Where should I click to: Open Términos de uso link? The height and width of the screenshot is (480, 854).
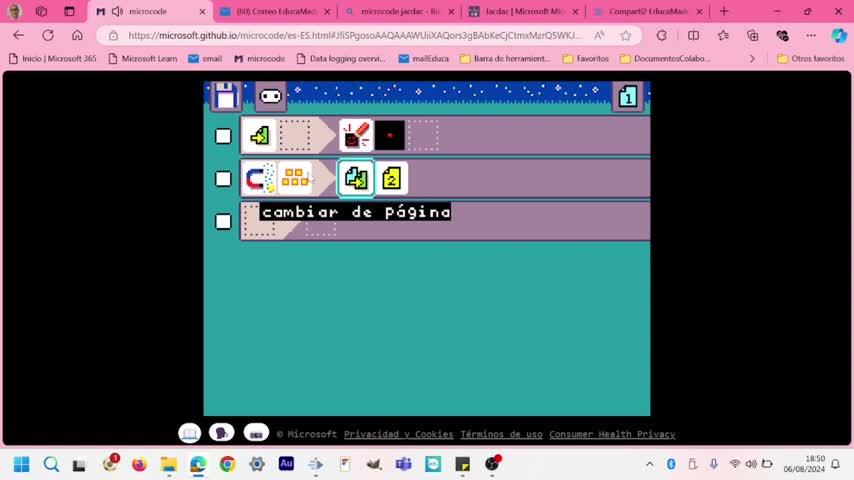coord(501,434)
